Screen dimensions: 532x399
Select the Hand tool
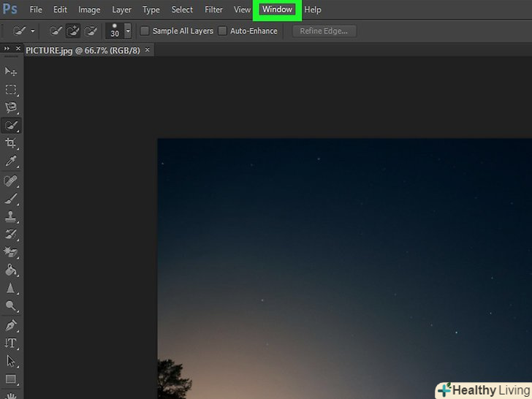pos(10,395)
